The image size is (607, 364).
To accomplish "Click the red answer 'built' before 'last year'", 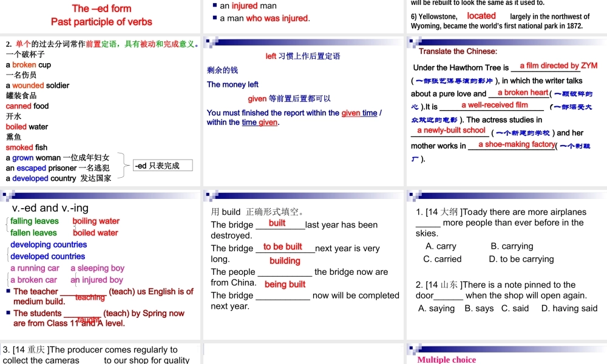I will [x=277, y=223].
